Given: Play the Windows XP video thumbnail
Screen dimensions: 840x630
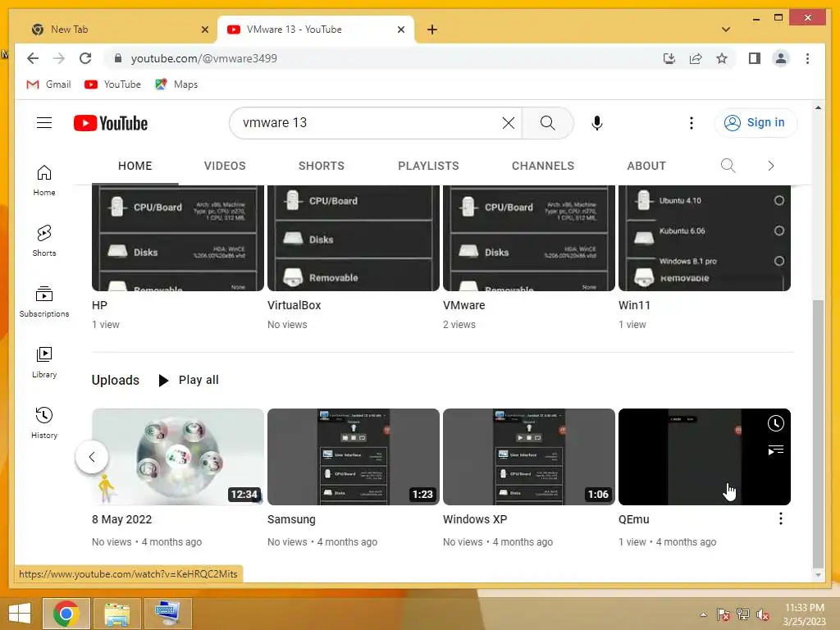Looking at the screenshot, I should (529, 457).
